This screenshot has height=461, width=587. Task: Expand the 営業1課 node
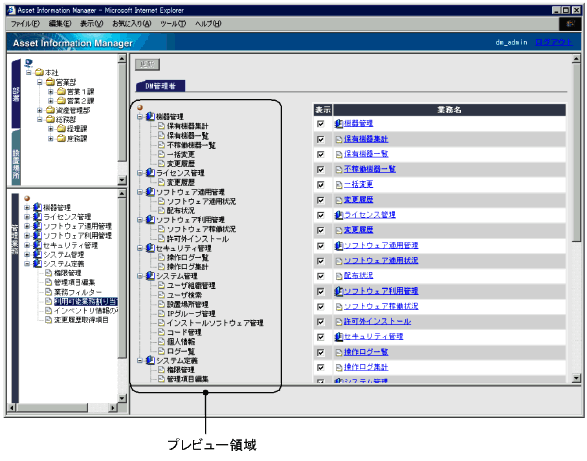pyautogui.click(x=51, y=91)
